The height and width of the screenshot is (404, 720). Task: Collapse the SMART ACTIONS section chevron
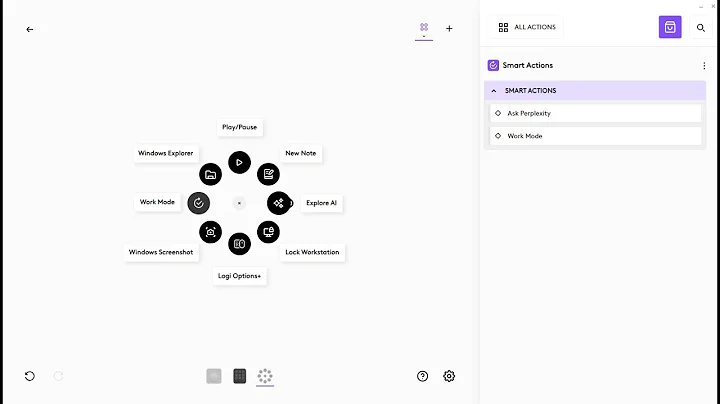pyautogui.click(x=494, y=91)
